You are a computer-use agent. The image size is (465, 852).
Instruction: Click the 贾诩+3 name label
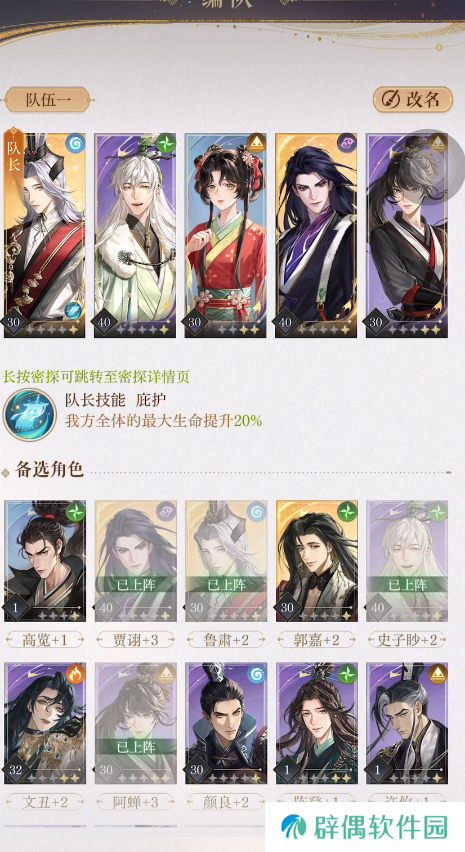click(x=136, y=640)
